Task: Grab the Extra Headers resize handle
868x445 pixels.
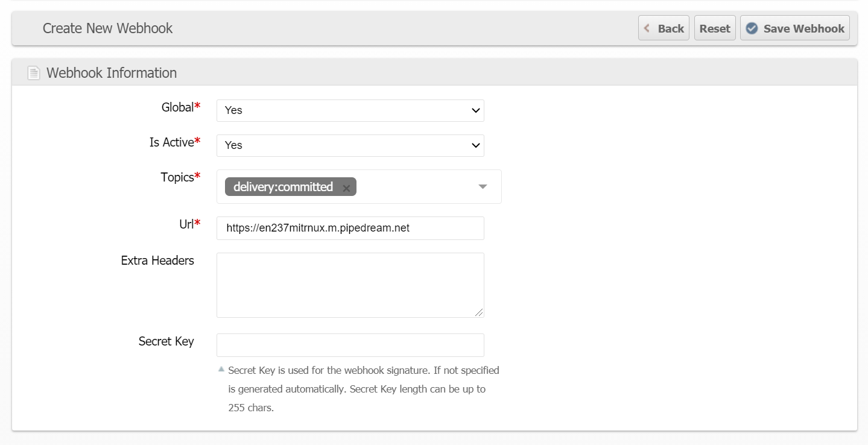Action: click(x=480, y=313)
